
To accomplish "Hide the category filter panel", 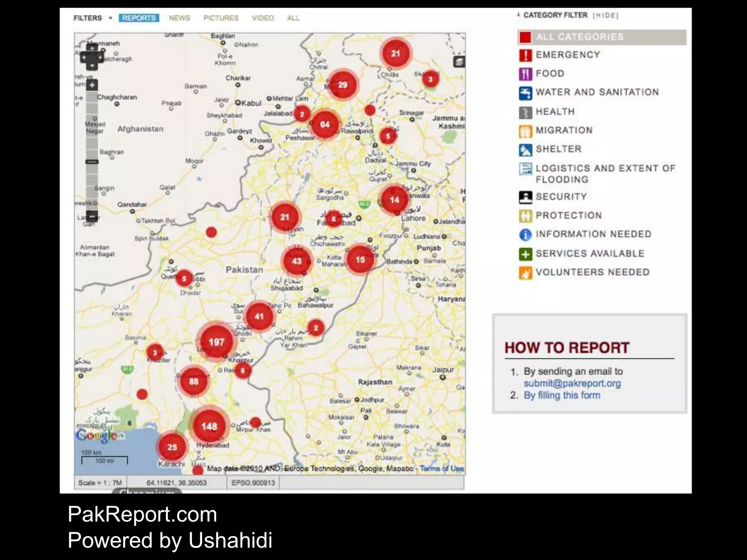I will pyautogui.click(x=606, y=15).
